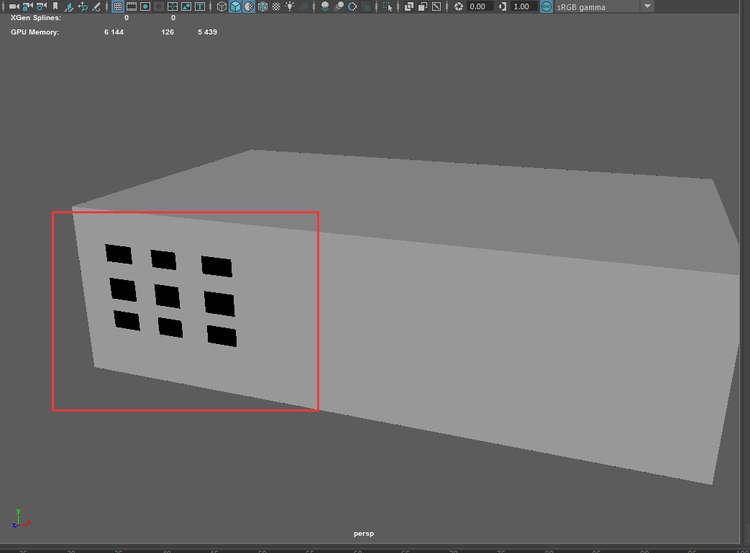750x553 pixels.
Task: Toggle X-Ray Active Components icon
Action: tap(423, 6)
